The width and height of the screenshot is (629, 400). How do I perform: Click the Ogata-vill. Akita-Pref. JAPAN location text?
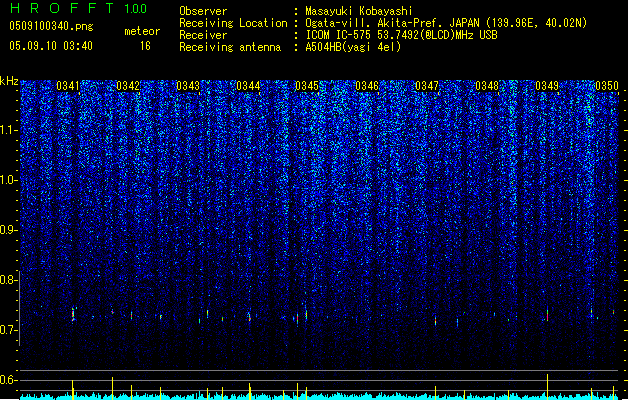392,23
